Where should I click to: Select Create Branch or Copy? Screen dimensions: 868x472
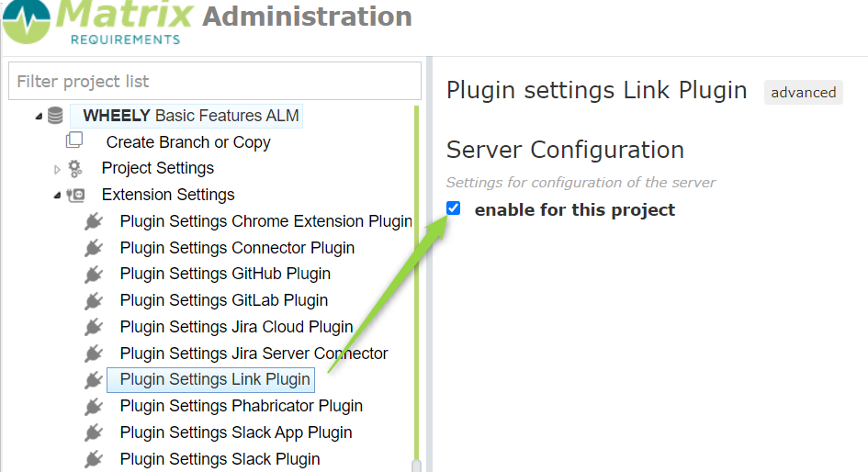pyautogui.click(x=188, y=142)
